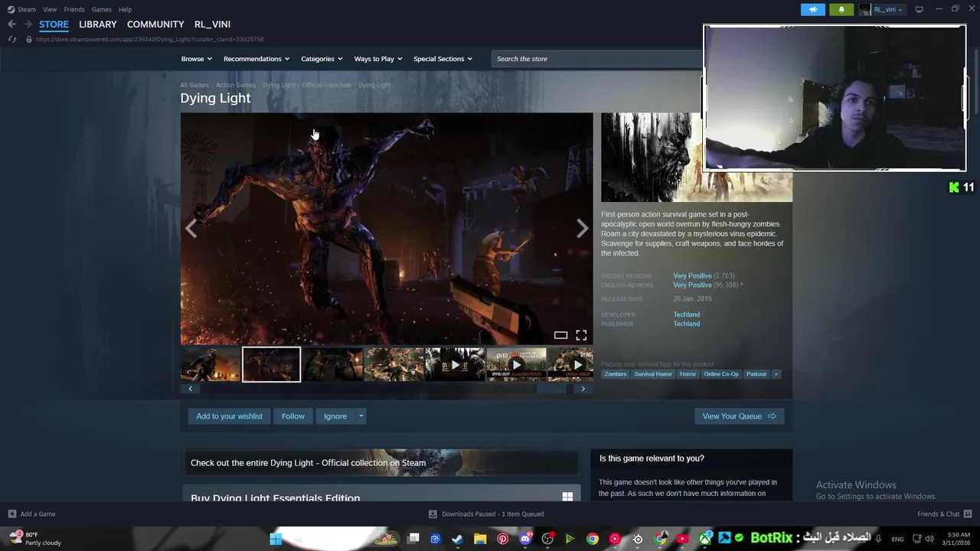This screenshot has height=551, width=980.
Task: Open Steam from the Windows taskbar
Action: point(457,539)
